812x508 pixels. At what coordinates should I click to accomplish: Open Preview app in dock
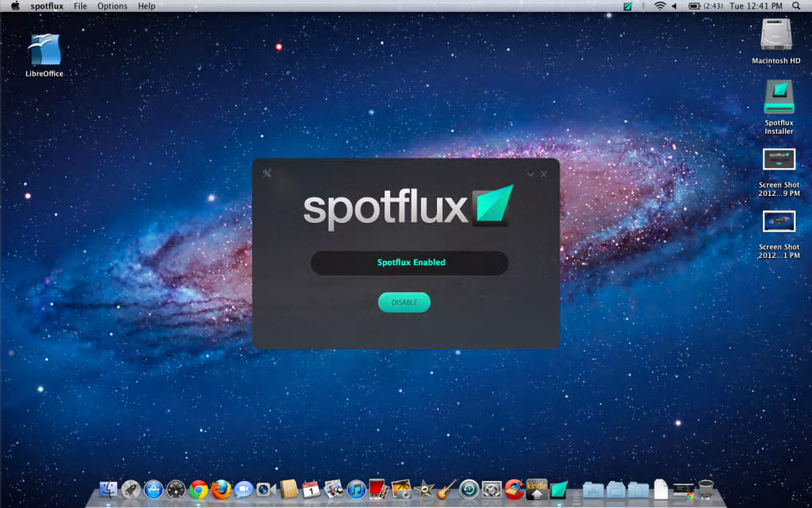coord(334,490)
